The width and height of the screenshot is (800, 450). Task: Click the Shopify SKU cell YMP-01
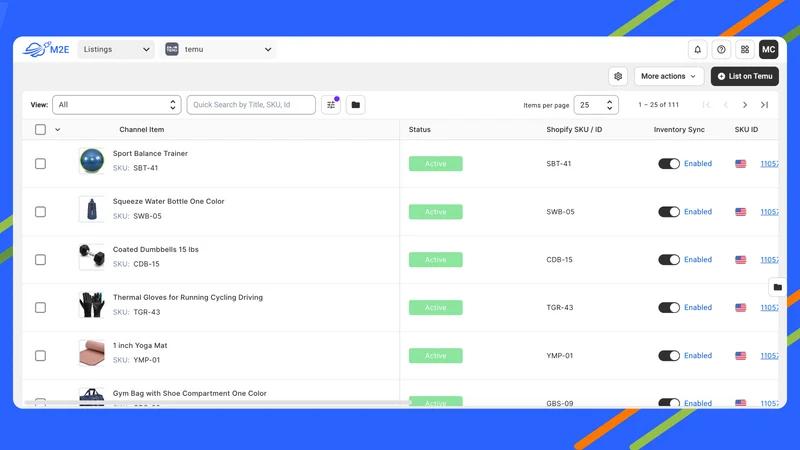click(560, 356)
